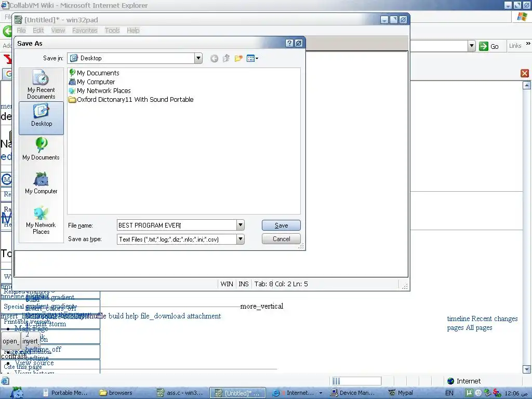Open win32pad Help menu
532x399 pixels.
(x=133, y=31)
